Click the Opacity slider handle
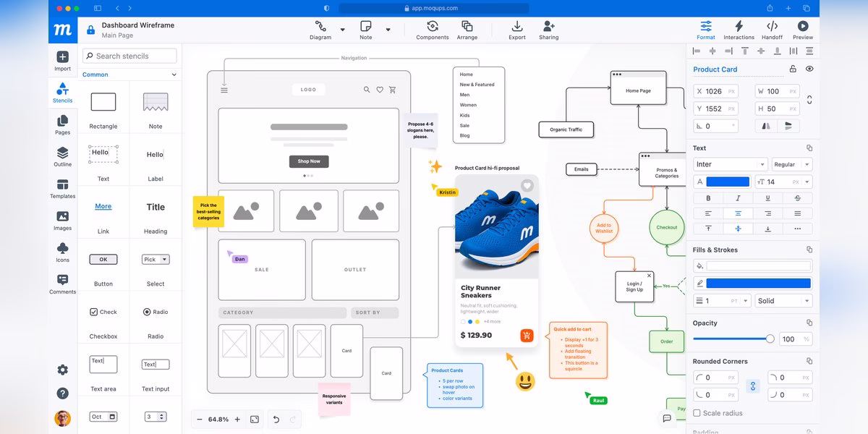Image resolution: width=868 pixels, height=434 pixels. pos(770,339)
